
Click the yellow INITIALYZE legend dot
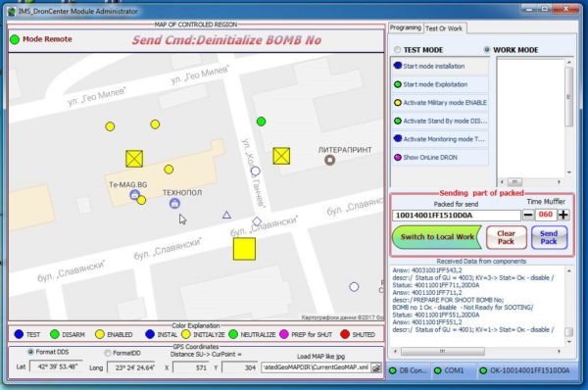click(186, 334)
